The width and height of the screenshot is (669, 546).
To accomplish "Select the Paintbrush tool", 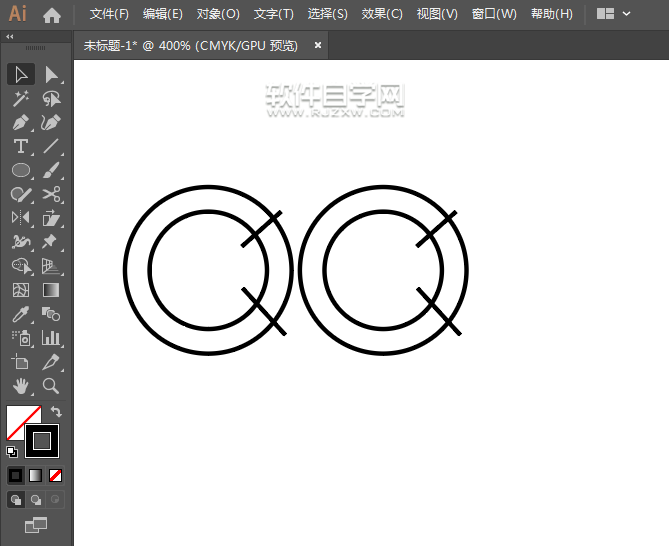I will (x=51, y=170).
